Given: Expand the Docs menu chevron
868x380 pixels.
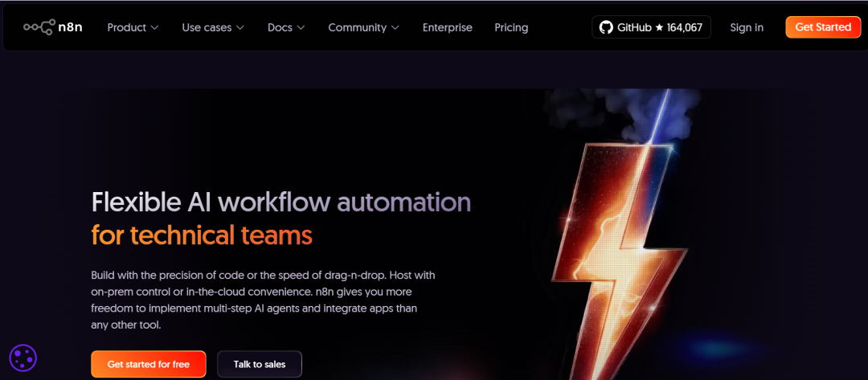Looking at the screenshot, I should point(301,27).
